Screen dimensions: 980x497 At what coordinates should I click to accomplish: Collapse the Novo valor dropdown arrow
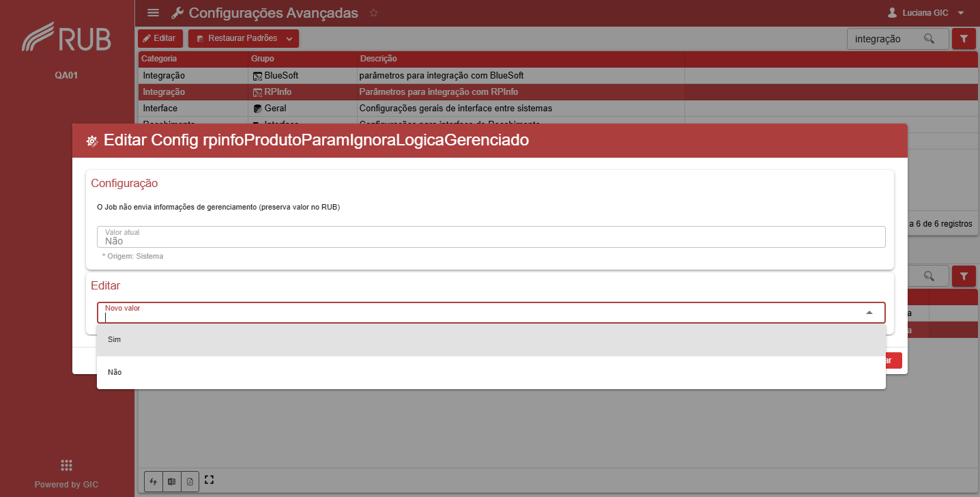point(869,313)
